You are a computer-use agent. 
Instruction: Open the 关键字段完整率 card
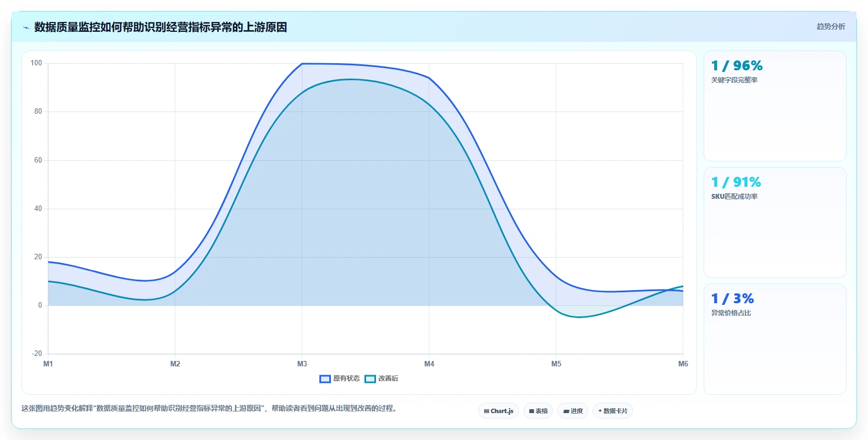click(x=775, y=106)
